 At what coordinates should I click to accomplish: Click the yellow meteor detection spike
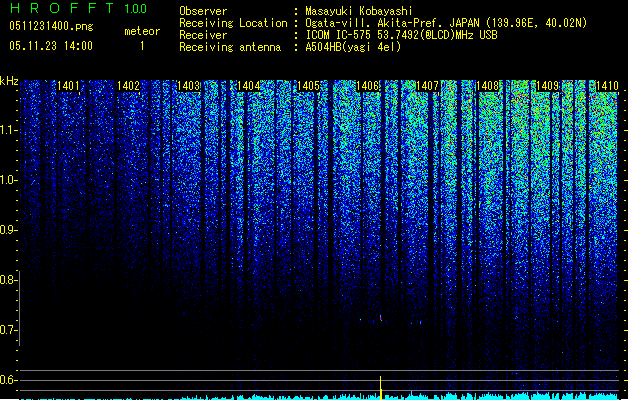[x=380, y=388]
